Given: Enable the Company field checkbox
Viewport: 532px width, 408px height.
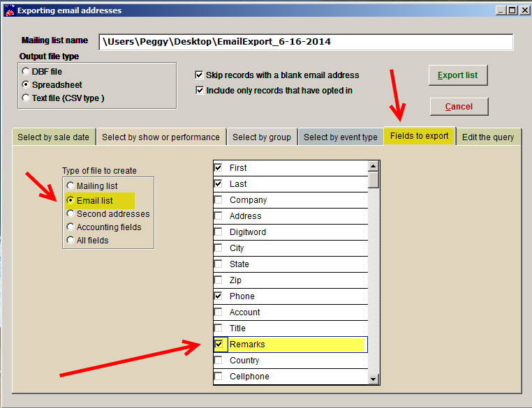Looking at the screenshot, I should [219, 200].
